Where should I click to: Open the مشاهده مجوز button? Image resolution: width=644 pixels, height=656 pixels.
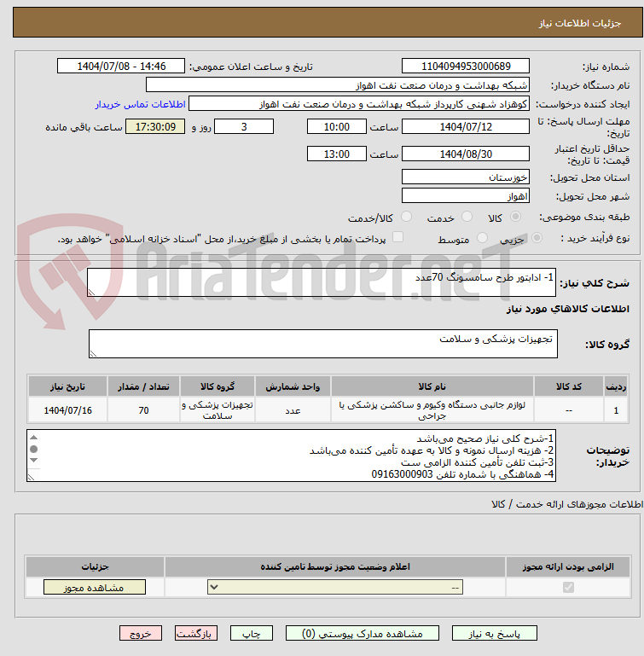click(x=95, y=588)
